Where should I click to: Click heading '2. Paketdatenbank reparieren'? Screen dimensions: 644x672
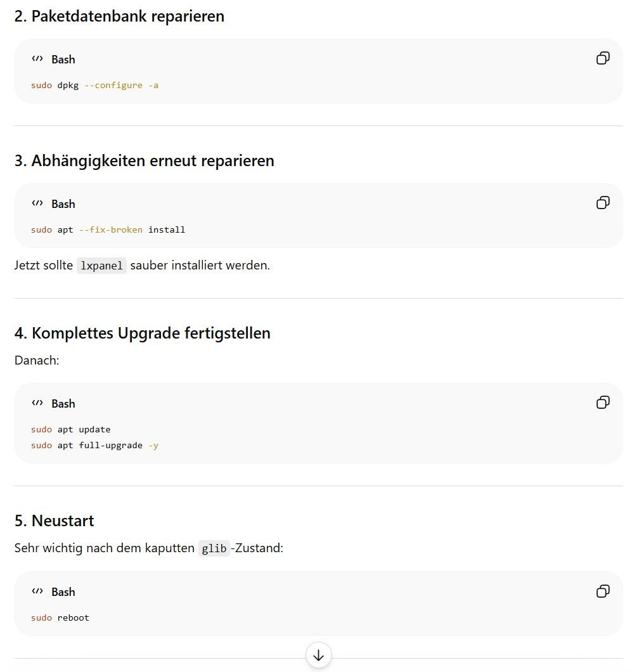pyautogui.click(x=119, y=16)
